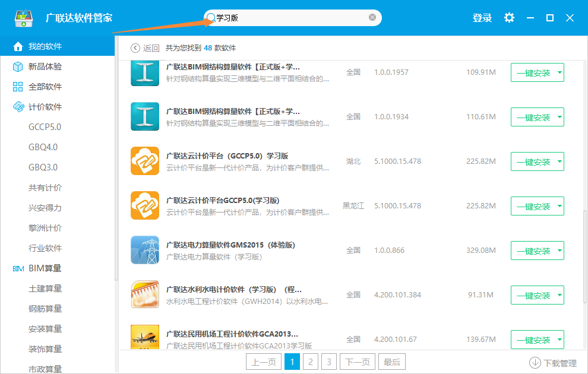Click the 水利水电计价软件 icon
The height and width of the screenshot is (374, 588).
[x=145, y=294]
